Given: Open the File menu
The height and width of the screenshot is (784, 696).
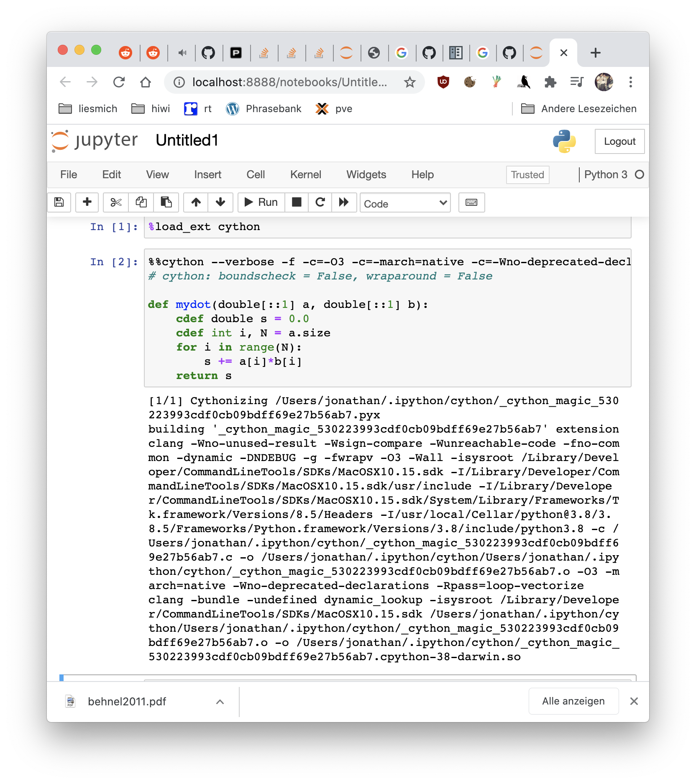Looking at the screenshot, I should click(x=69, y=174).
